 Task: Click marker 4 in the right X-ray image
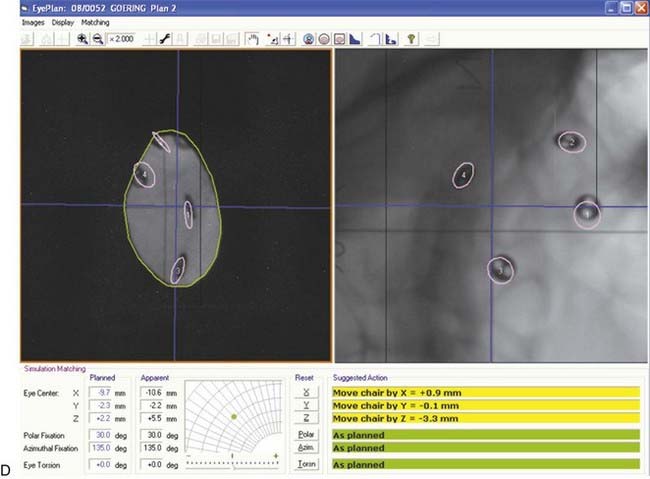point(463,175)
